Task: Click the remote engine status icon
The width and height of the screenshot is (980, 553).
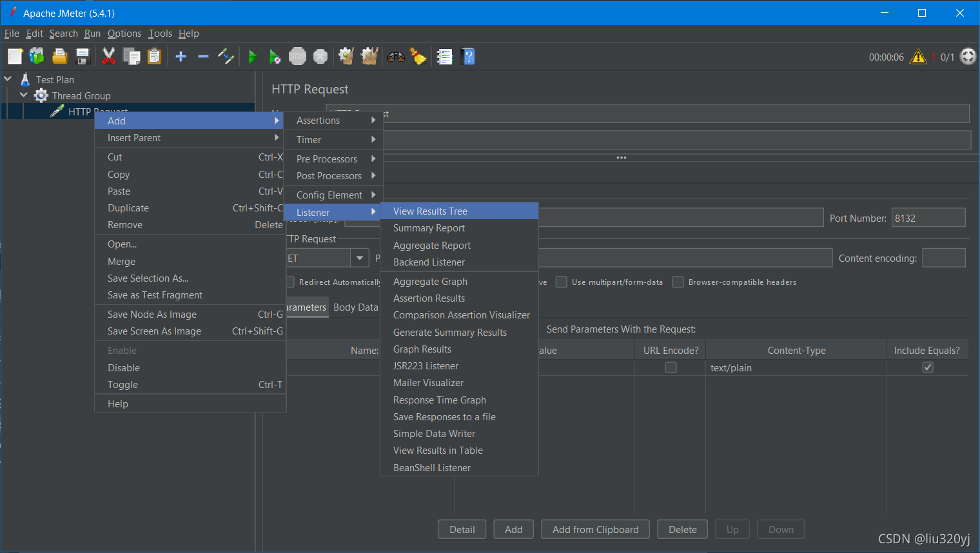Action: coord(968,57)
